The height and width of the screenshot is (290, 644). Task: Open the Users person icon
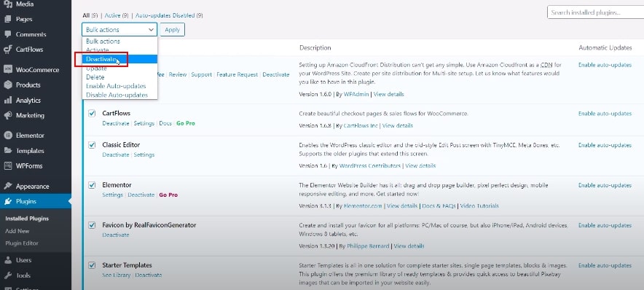[x=8, y=260]
